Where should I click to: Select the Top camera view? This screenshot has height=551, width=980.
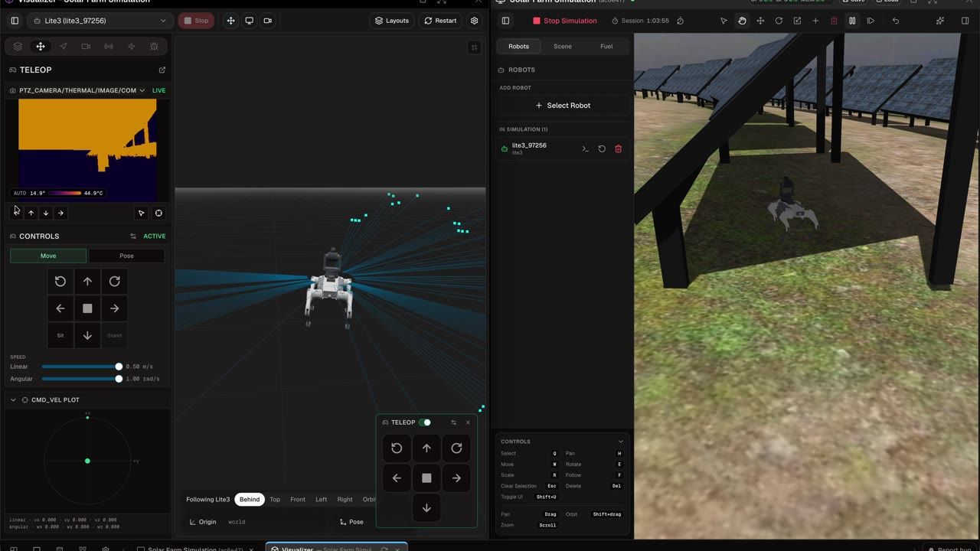[275, 499]
